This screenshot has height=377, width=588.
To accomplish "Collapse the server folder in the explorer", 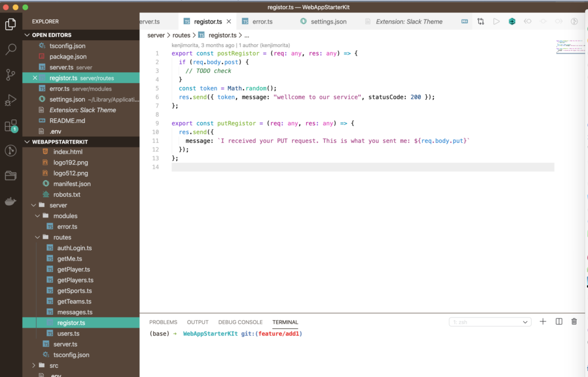I will (x=34, y=205).
